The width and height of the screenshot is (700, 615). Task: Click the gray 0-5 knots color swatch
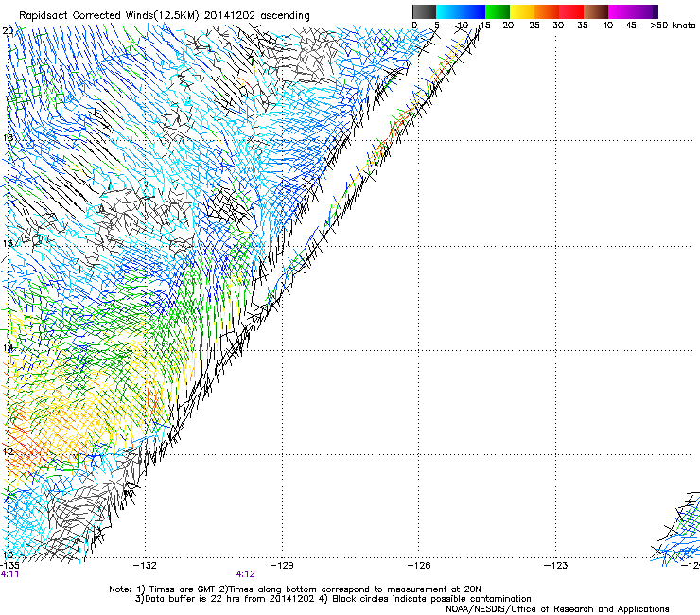click(424, 11)
